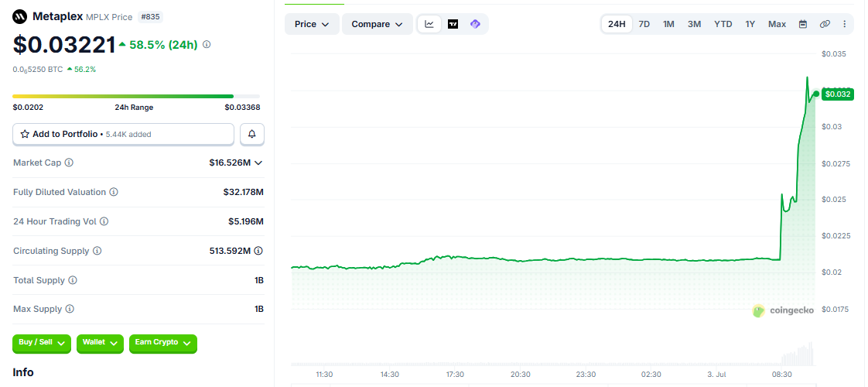
Task: Click Add to Portfolio button
Action: tap(124, 134)
